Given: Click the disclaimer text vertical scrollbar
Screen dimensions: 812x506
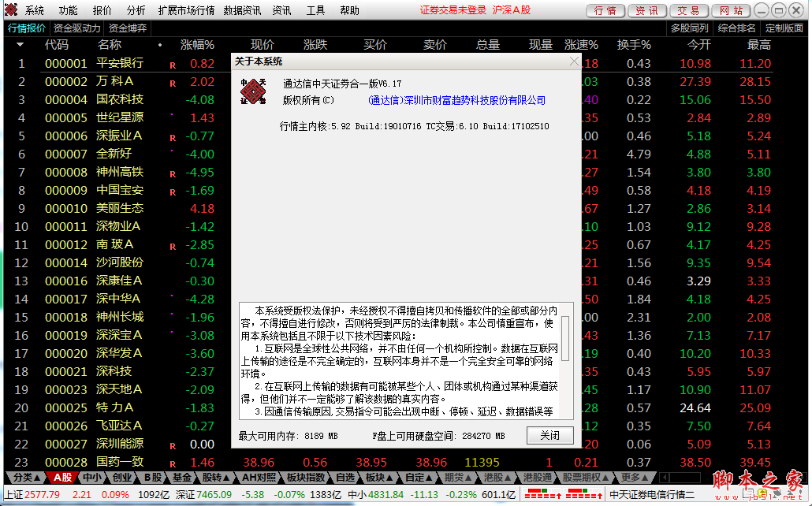Looking at the screenshot, I should click(x=565, y=338).
